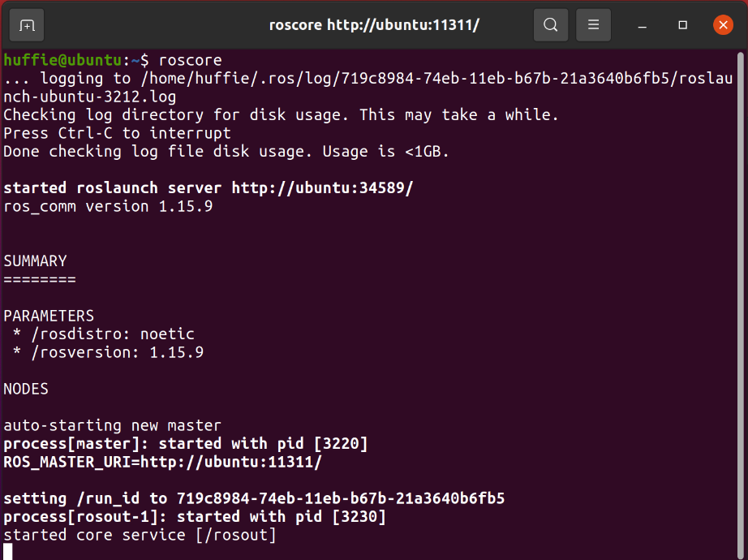Click the 'ROS_MASTER_URI=http://ubuntu:11311/' line

coord(163,462)
